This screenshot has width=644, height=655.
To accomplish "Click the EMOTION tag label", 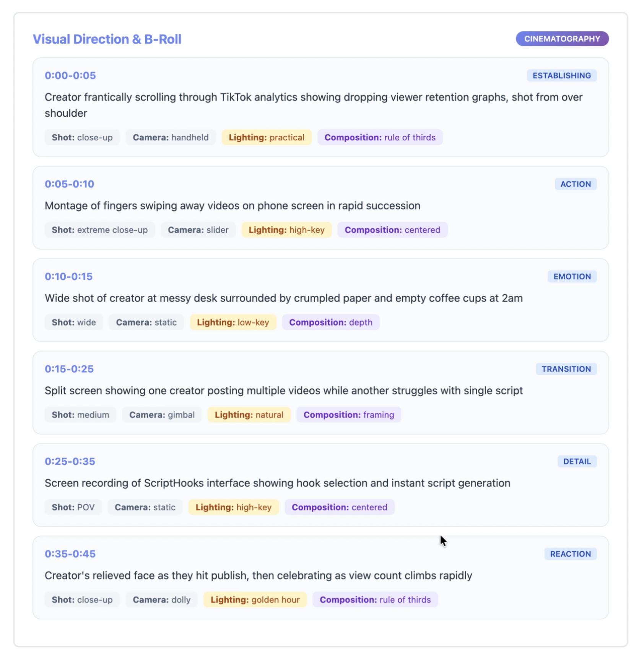I will click(571, 276).
